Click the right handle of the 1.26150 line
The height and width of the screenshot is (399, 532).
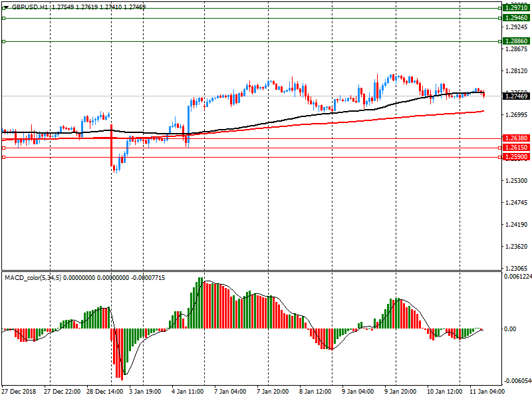point(499,148)
